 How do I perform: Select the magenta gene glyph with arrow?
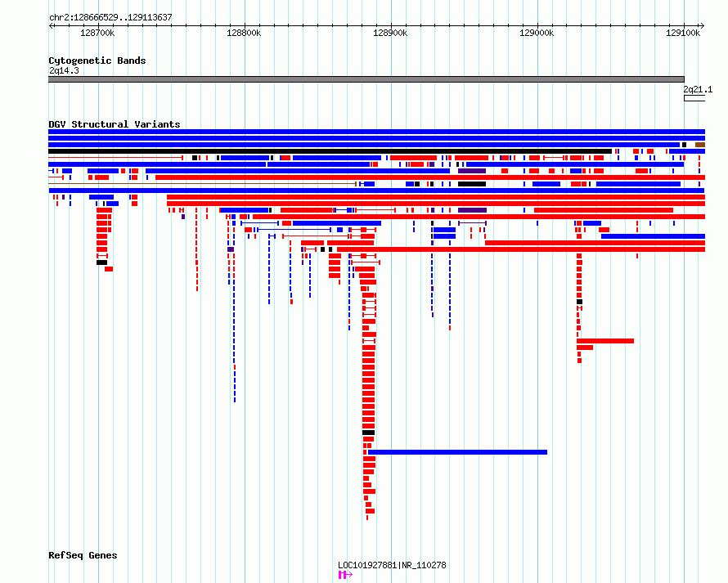[345, 575]
